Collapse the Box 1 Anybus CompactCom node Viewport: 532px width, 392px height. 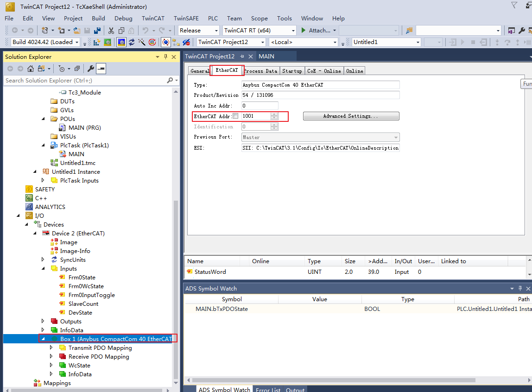click(x=43, y=339)
